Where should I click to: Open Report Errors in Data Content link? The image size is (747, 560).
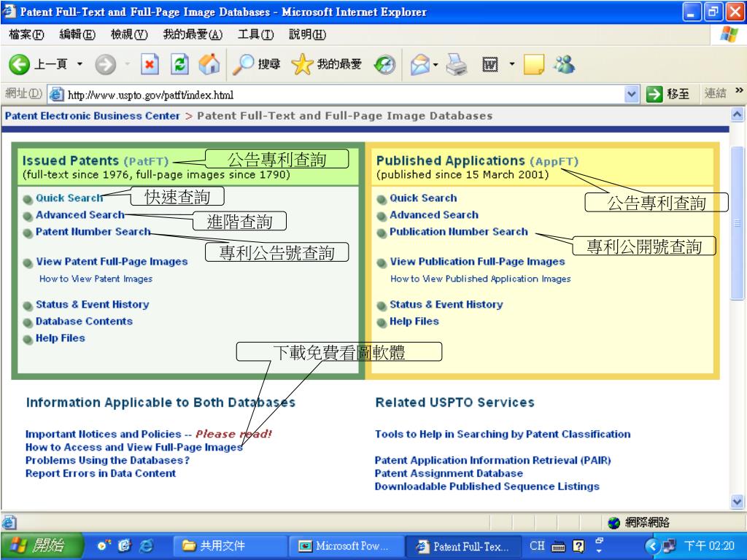[x=101, y=473]
